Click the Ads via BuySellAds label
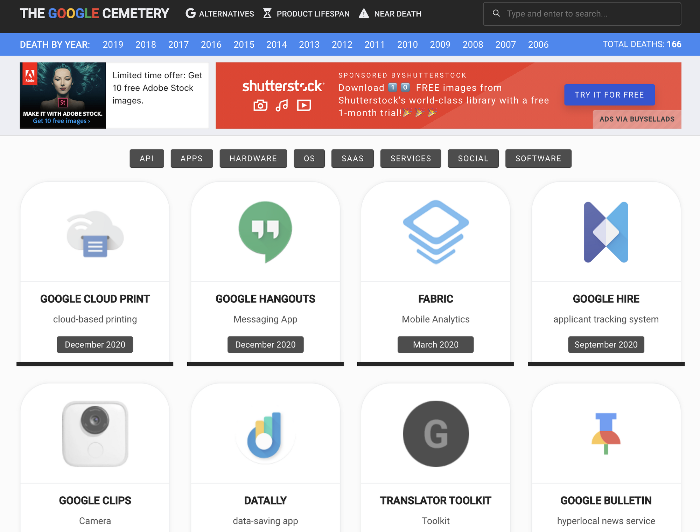This screenshot has height=532, width=700. (637, 119)
